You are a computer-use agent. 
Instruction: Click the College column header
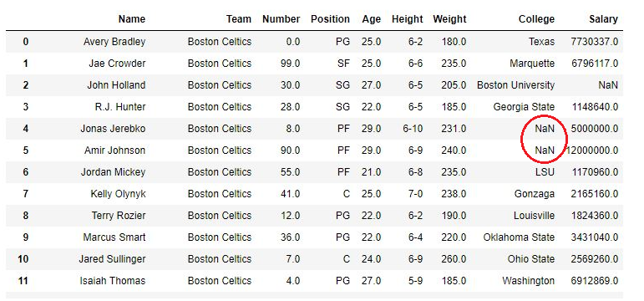(536, 19)
